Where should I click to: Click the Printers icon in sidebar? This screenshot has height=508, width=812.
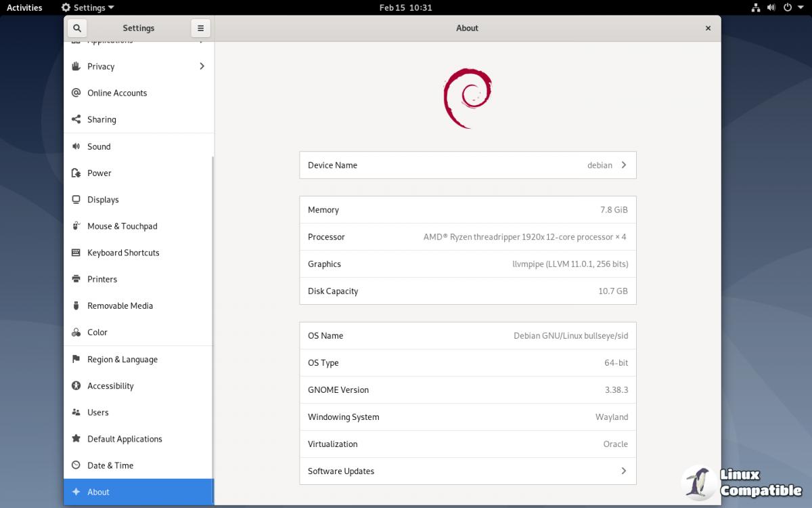click(x=76, y=279)
